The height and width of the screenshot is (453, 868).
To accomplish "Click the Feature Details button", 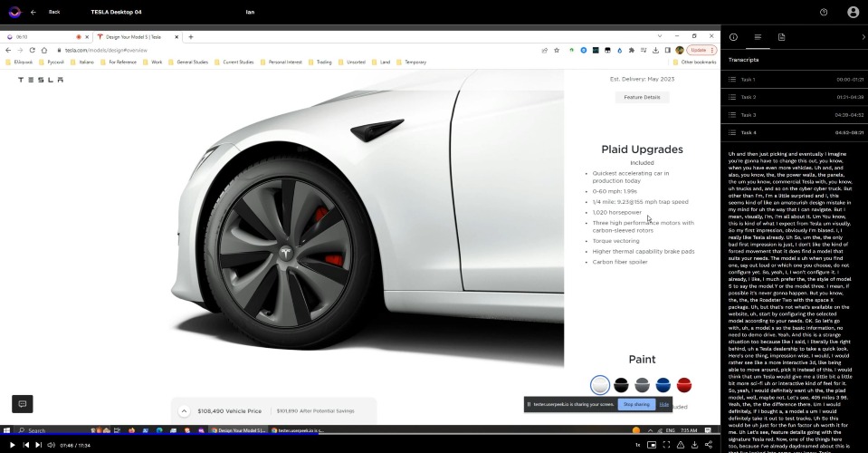I will [642, 97].
